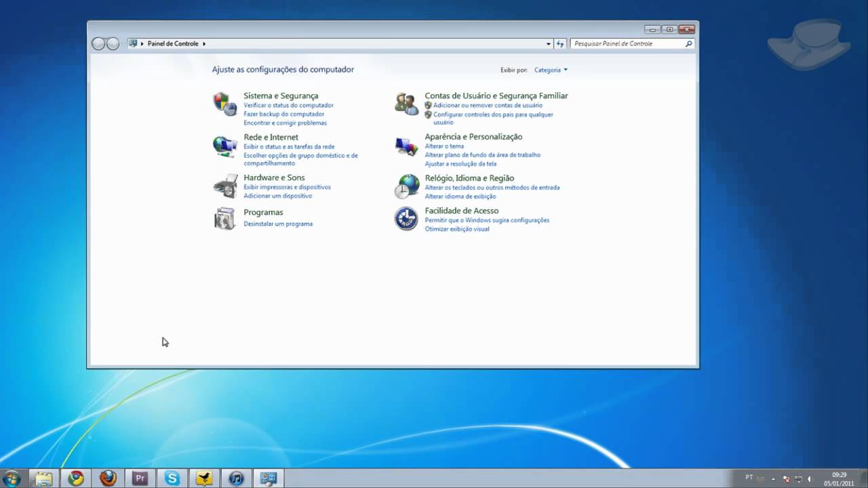
Task: Open the Aparência e Personalização monitor icon
Action: click(x=406, y=146)
